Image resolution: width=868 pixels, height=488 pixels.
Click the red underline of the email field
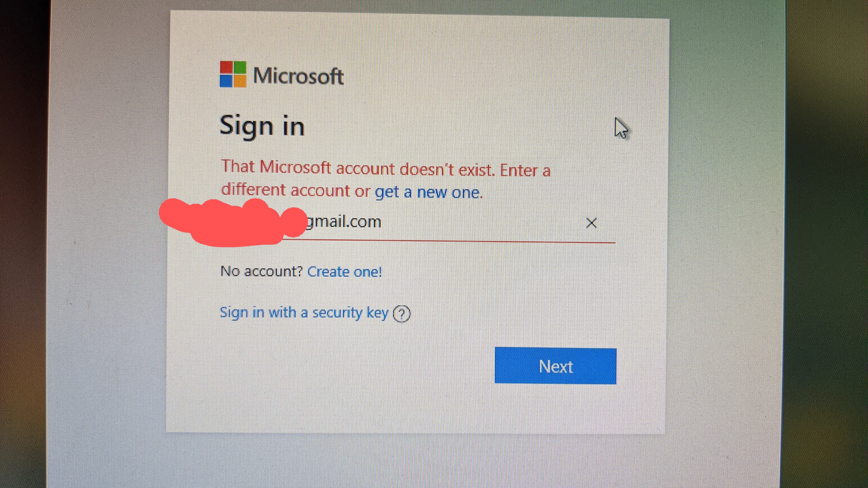coord(448,242)
